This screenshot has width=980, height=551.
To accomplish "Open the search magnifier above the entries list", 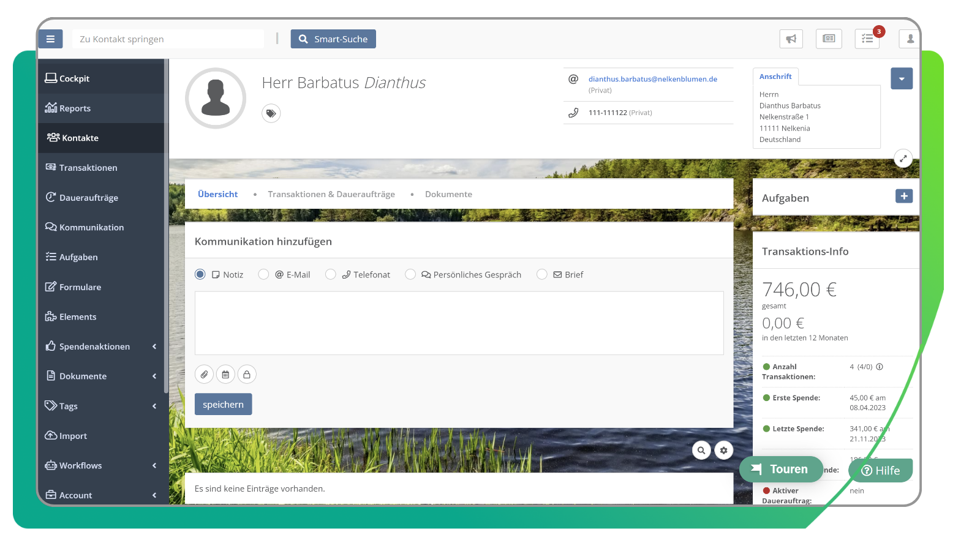I will pos(702,450).
